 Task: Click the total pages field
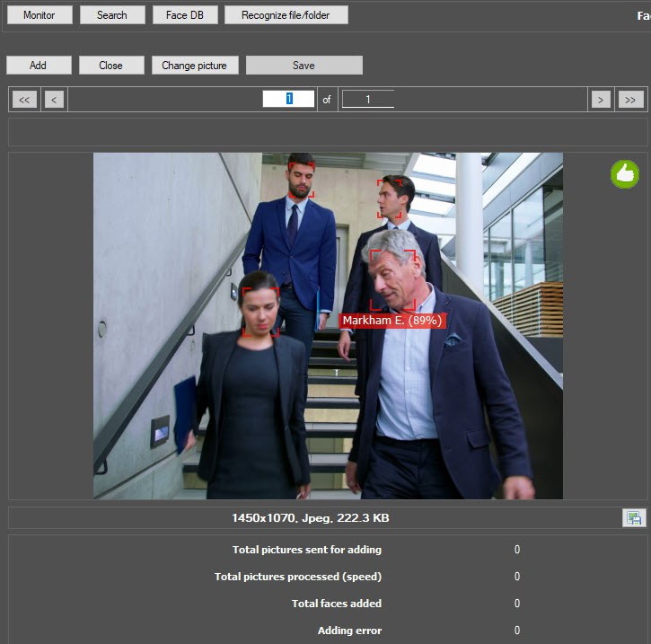point(368,99)
